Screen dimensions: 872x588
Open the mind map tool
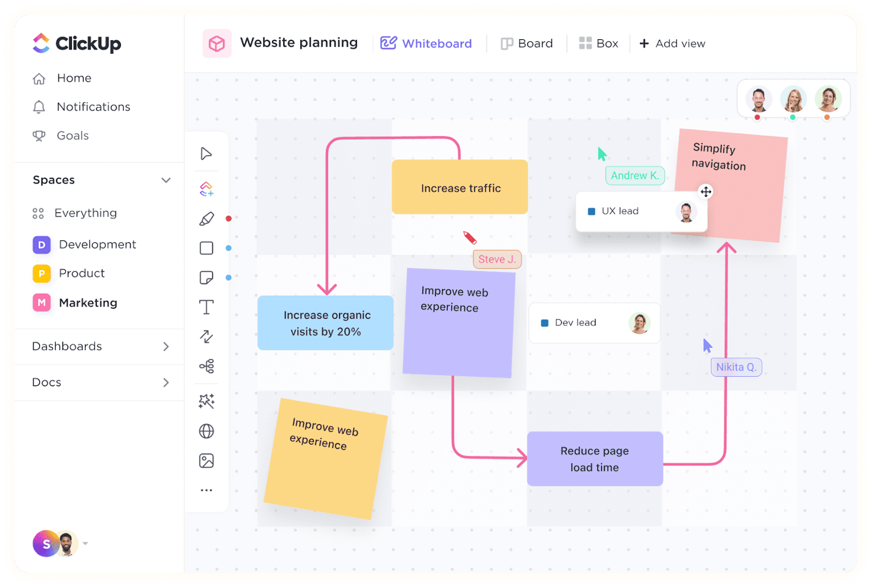pyautogui.click(x=206, y=366)
